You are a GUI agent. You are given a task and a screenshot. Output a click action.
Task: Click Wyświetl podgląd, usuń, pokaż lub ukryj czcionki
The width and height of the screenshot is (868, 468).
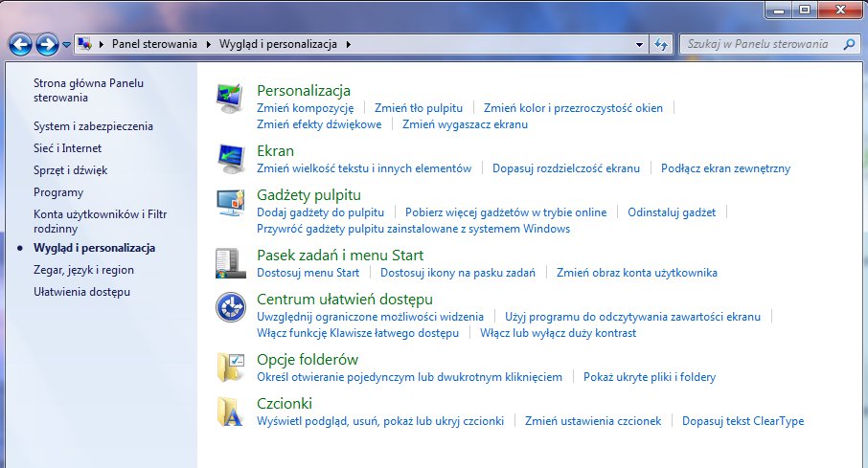[379, 421]
